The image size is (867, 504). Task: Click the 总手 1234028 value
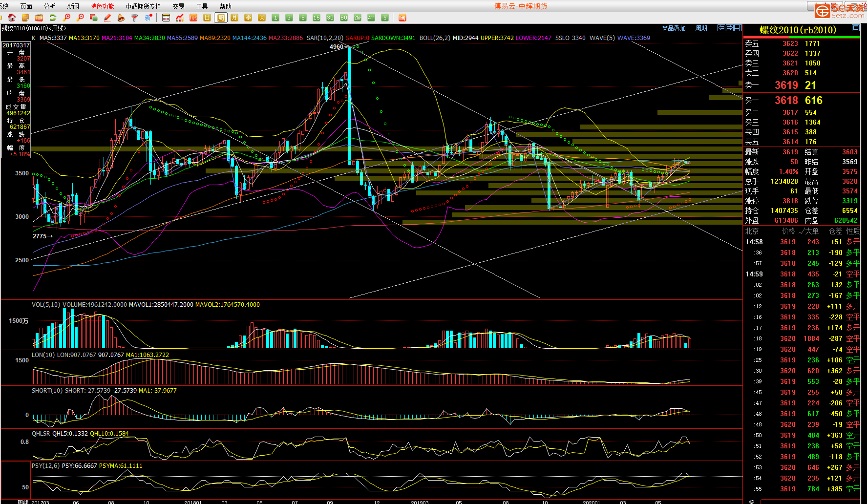tap(784, 181)
